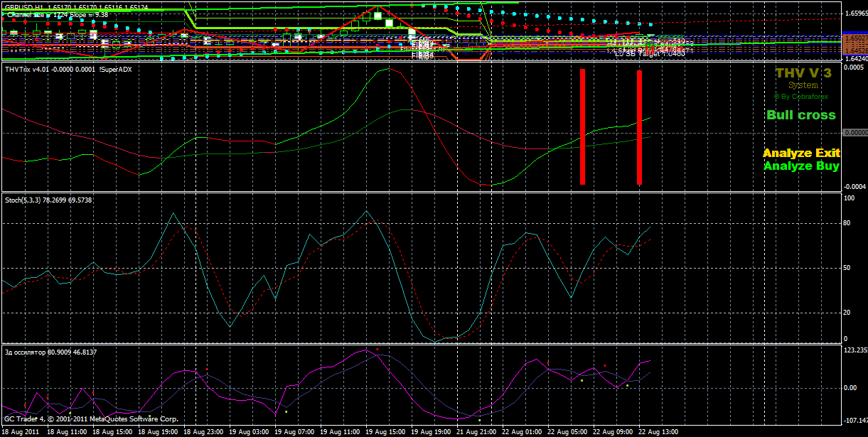Click the 'Bull cross' signal label
Screen dimensions: 868x437
click(801, 115)
